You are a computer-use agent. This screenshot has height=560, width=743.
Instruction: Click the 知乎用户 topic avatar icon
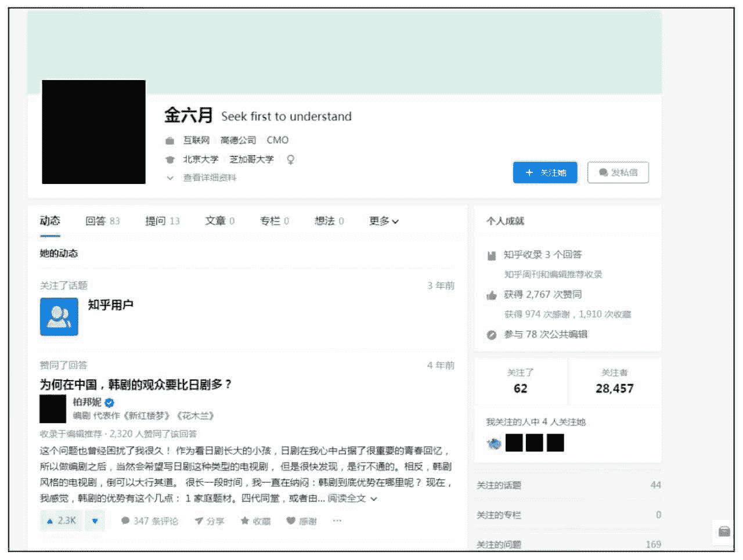[59, 317]
